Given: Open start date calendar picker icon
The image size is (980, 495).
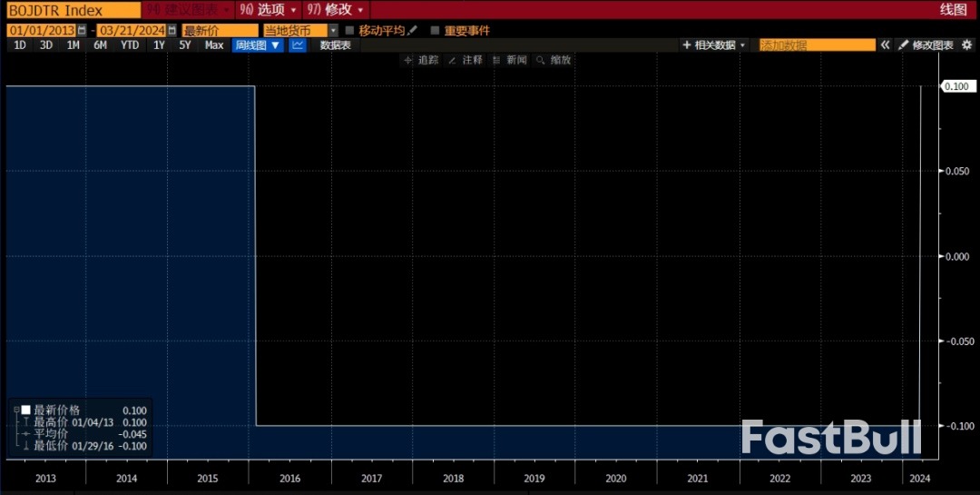Looking at the screenshot, I should coord(82,30).
